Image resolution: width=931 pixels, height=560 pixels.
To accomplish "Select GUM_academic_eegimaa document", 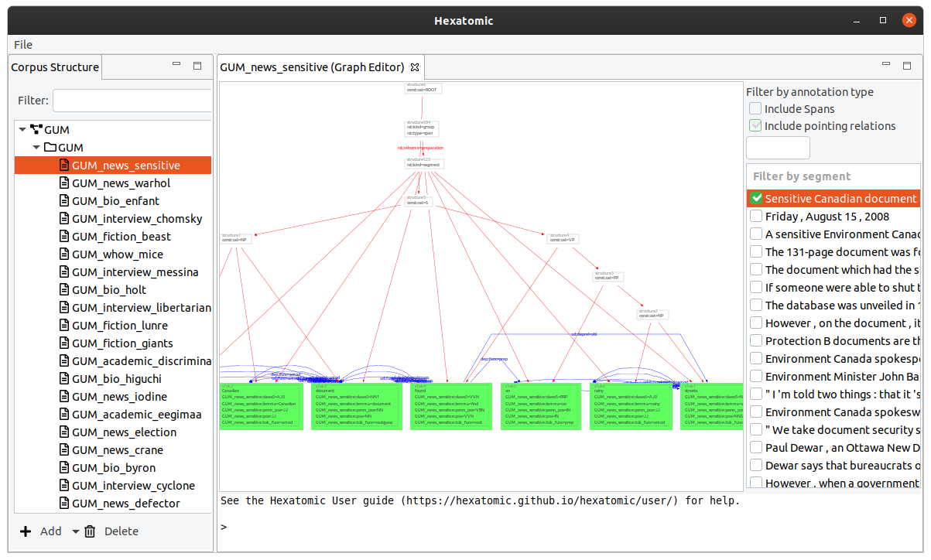I will [x=137, y=415].
